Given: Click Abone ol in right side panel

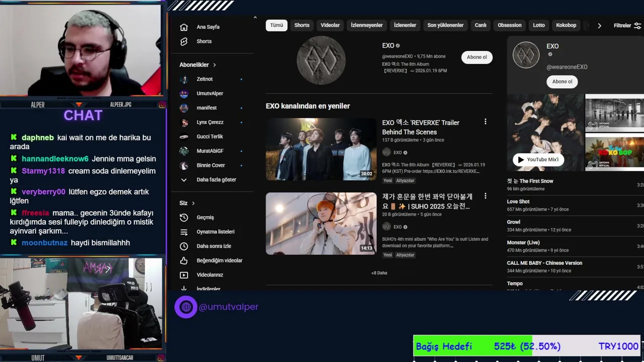Looking at the screenshot, I should click(562, 81).
